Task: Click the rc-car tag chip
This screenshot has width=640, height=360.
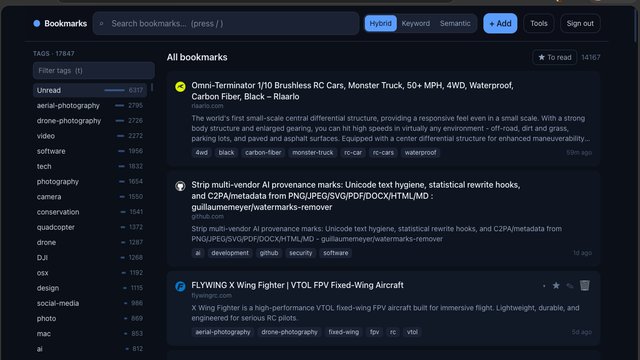Action: click(x=353, y=153)
